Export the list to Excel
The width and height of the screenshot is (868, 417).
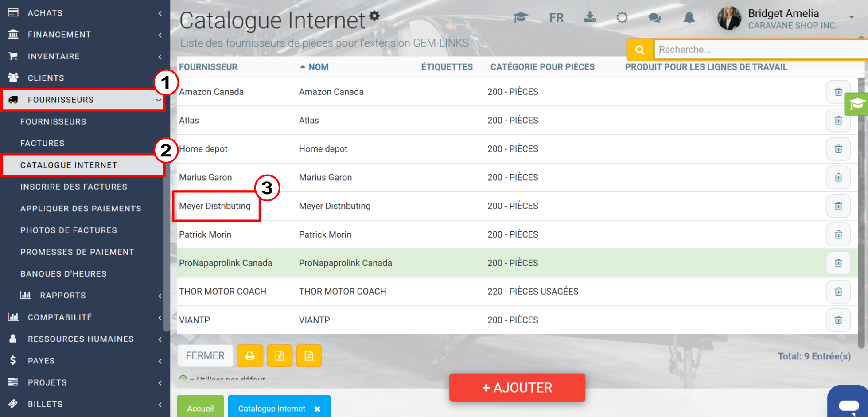[280, 356]
